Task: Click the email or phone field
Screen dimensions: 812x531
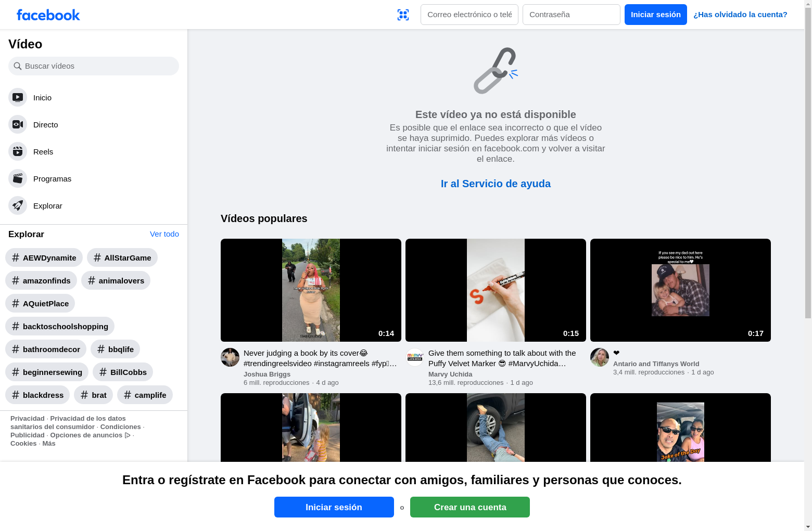Action: coord(470,15)
